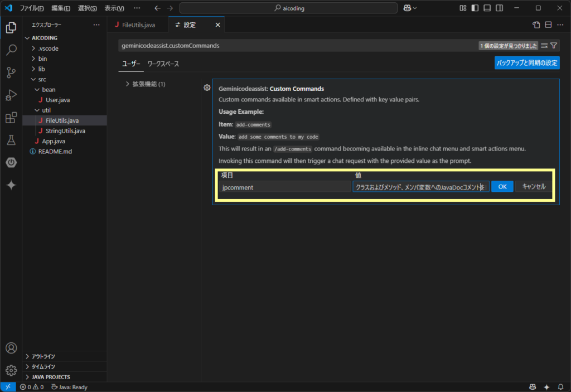Viewport: 571px width, 392px height.
Task: Clear the settings search input
Action: (544, 46)
